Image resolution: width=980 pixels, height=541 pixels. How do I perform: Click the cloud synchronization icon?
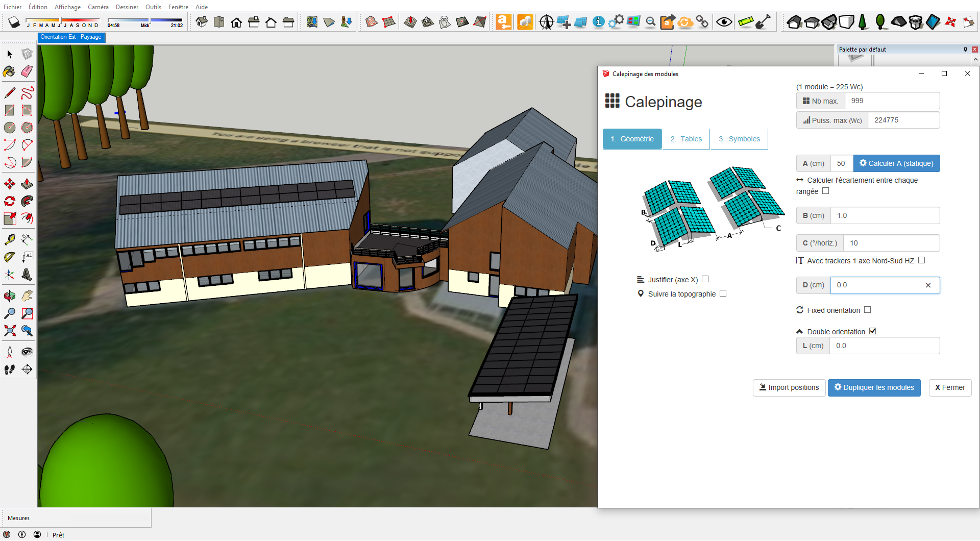coord(685,21)
